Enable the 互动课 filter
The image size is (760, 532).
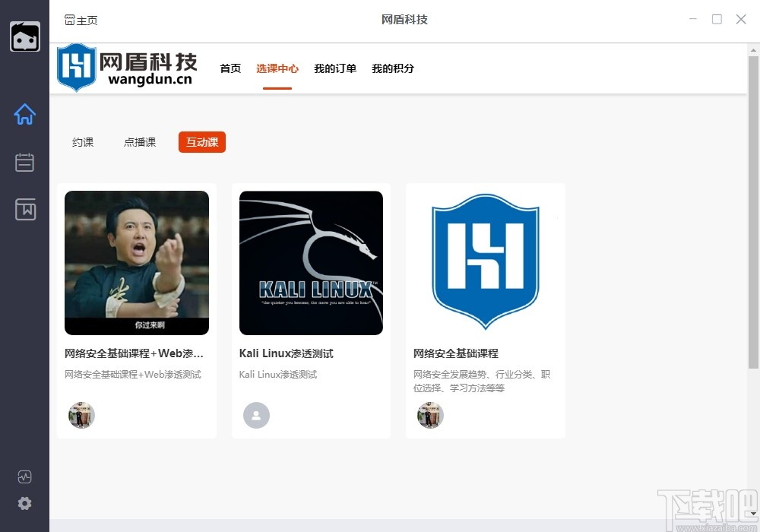pyautogui.click(x=201, y=141)
